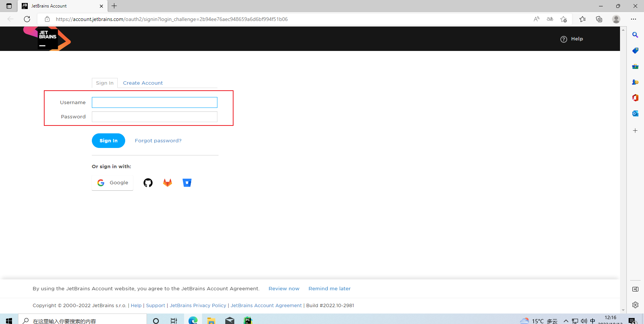Open Edge sidebar Games icon
The image size is (644, 324).
(635, 82)
